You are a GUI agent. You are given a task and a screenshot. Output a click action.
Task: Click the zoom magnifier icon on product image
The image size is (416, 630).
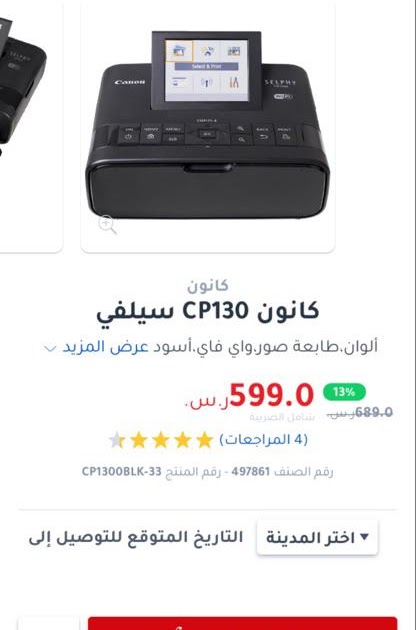[x=107, y=224]
